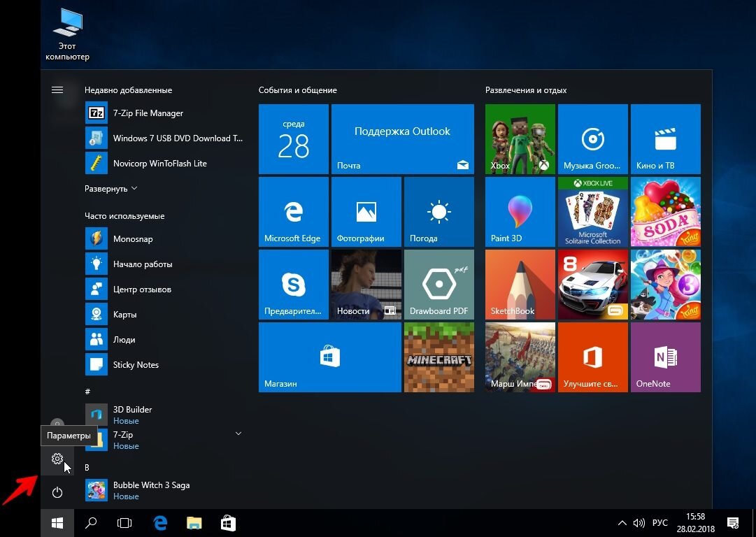The height and width of the screenshot is (537, 756).
Task: Open the calendar tile среда 28
Action: [294, 139]
